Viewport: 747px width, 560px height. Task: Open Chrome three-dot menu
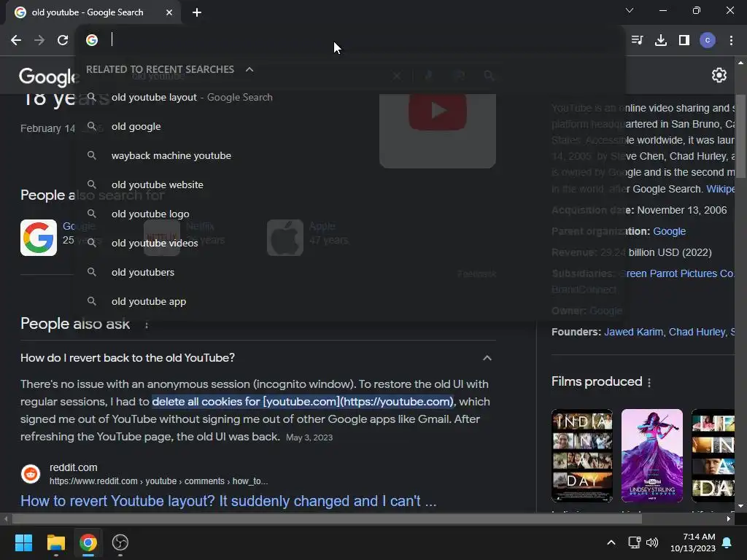(731, 40)
